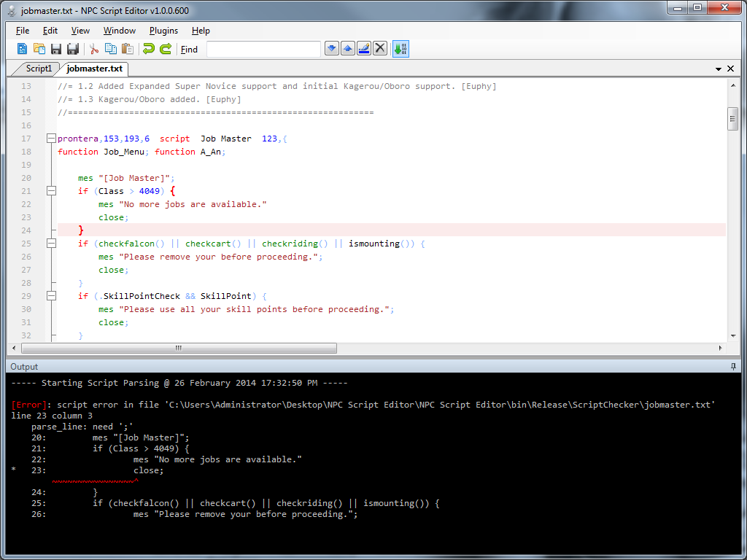
Task: Open the File menu
Action: coord(23,31)
